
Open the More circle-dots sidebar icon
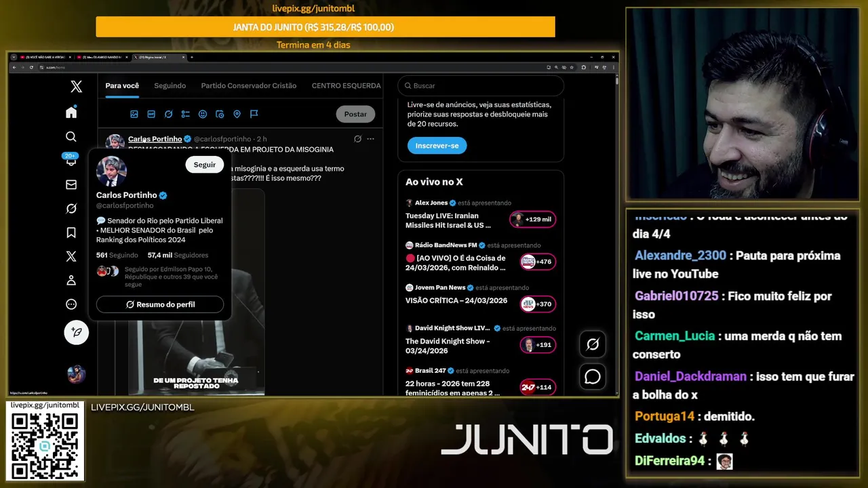(71, 304)
